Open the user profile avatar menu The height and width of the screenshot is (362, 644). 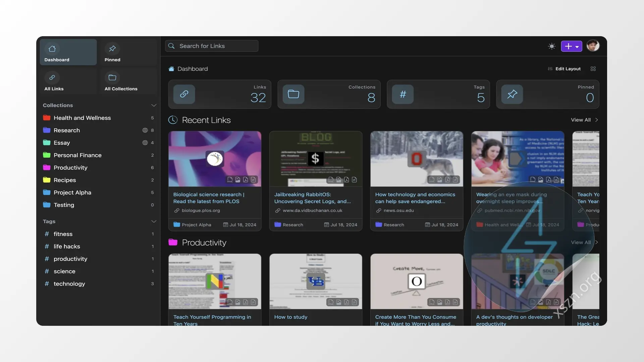pos(593,46)
